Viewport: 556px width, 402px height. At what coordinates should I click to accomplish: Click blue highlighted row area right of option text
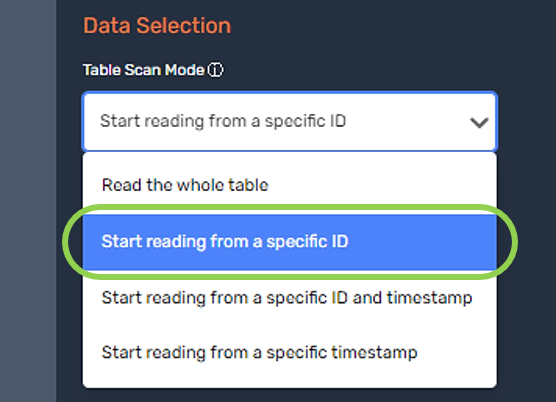422,242
